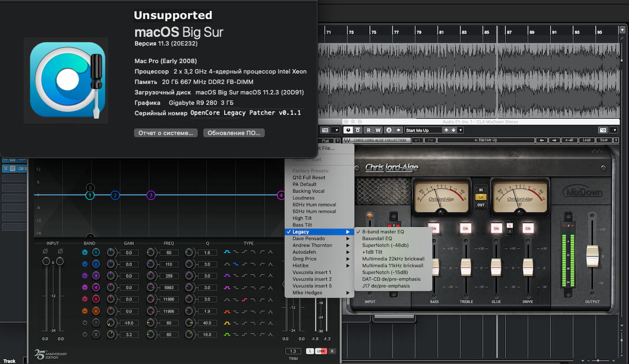Click the plugin bypass power icon
The width and height of the screenshot is (629, 364).
tap(348, 130)
